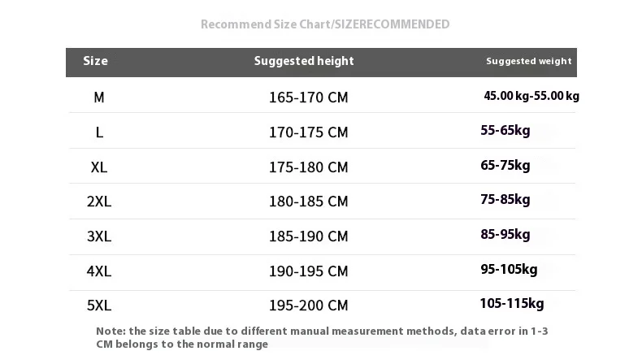The image size is (642, 364).
Task: Select the XL size cell
Action: point(99,167)
